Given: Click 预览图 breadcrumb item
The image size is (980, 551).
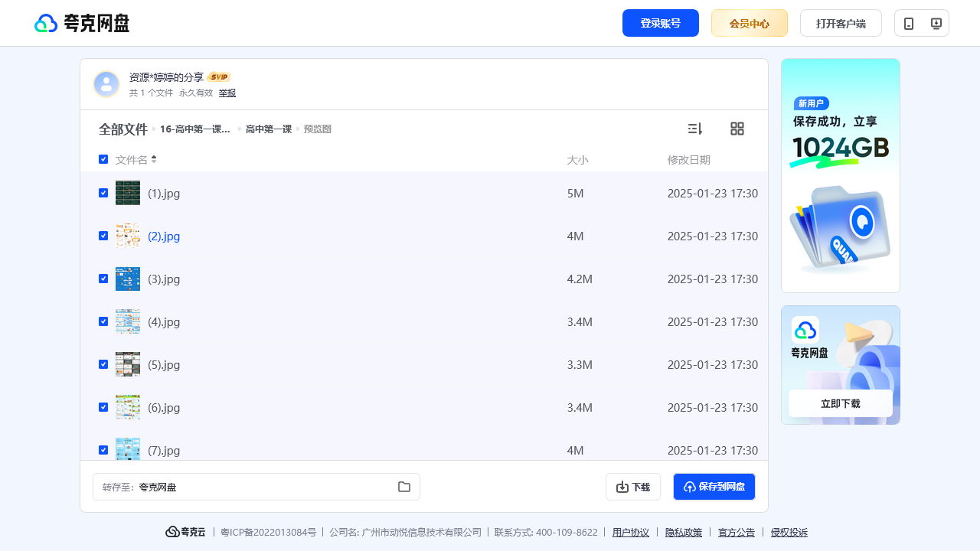Looking at the screenshot, I should click(318, 129).
